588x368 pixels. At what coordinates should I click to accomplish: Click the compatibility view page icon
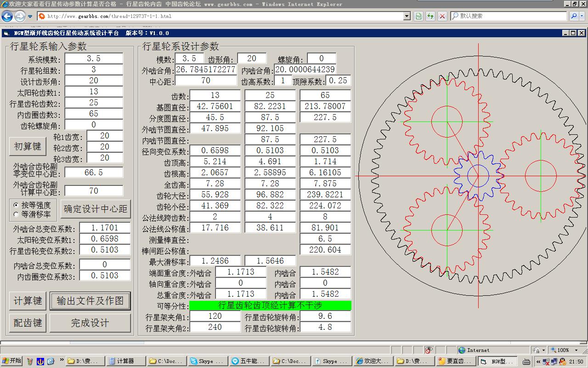tap(418, 16)
